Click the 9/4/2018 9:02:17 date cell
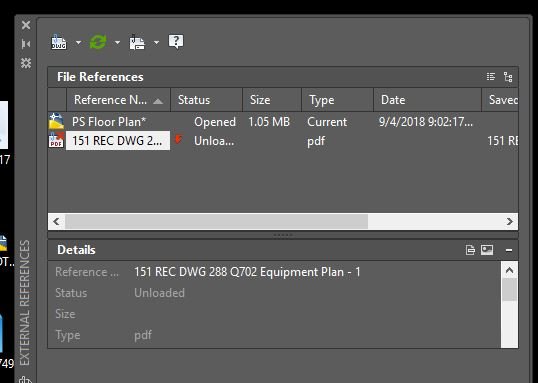The width and height of the screenshot is (538, 383). click(x=426, y=122)
